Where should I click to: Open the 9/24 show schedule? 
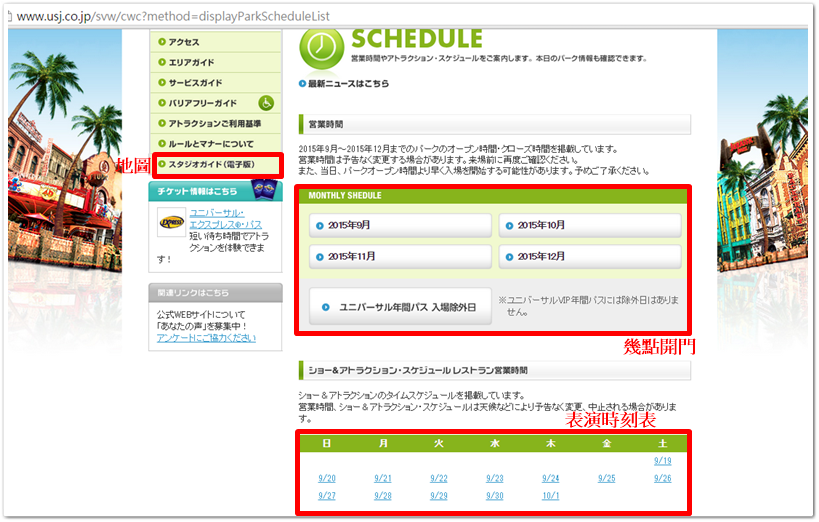[x=551, y=478]
